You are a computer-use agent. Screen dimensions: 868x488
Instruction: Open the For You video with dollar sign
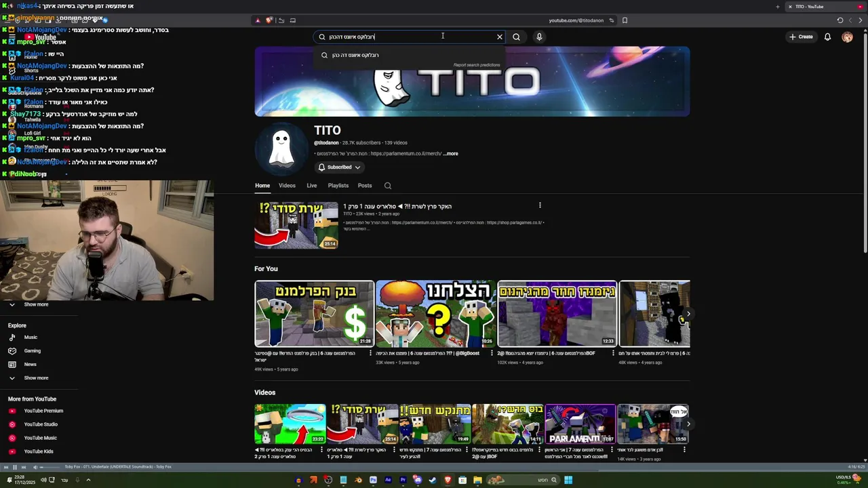click(314, 314)
